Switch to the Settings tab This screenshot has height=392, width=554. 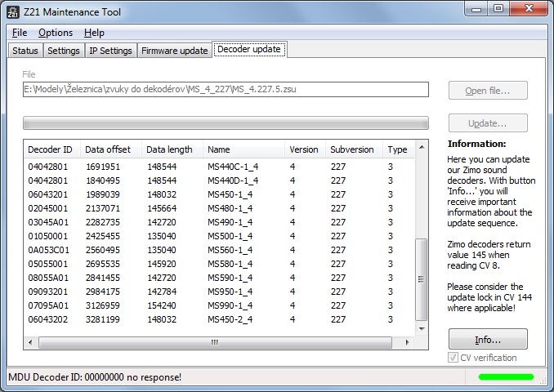64,51
